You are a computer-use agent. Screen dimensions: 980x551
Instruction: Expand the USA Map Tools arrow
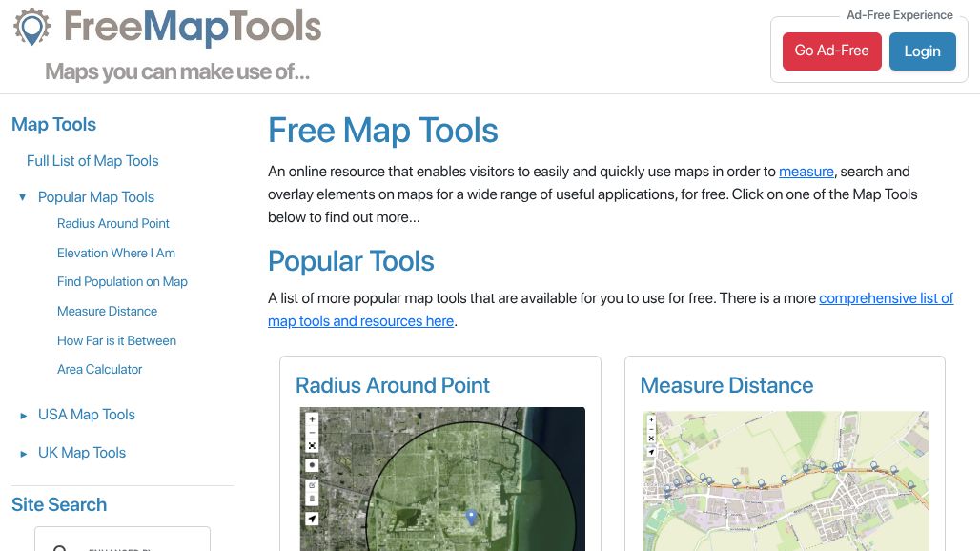[x=23, y=416]
